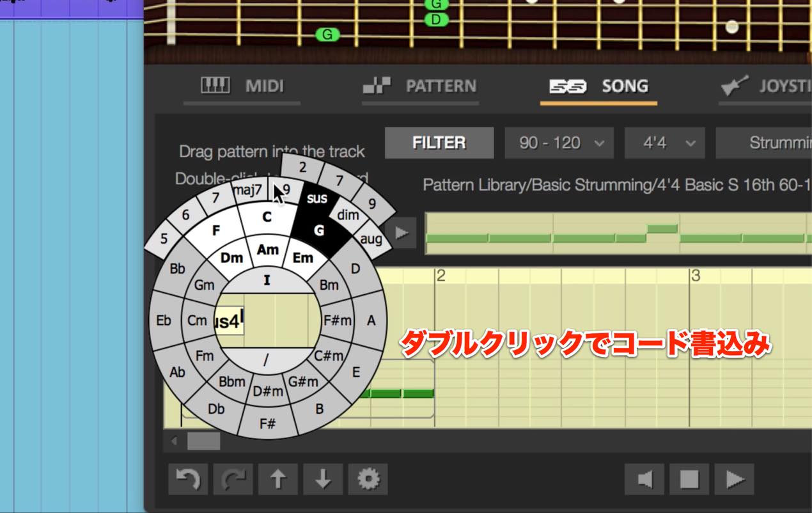The height and width of the screenshot is (513, 812).
Task: Click the green D note marker on fretboard
Action: [436, 19]
